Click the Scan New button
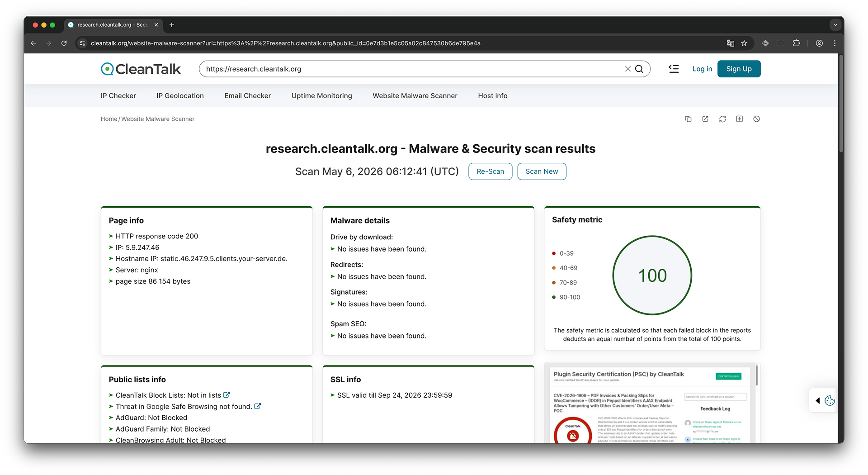The height and width of the screenshot is (475, 868). (542, 171)
